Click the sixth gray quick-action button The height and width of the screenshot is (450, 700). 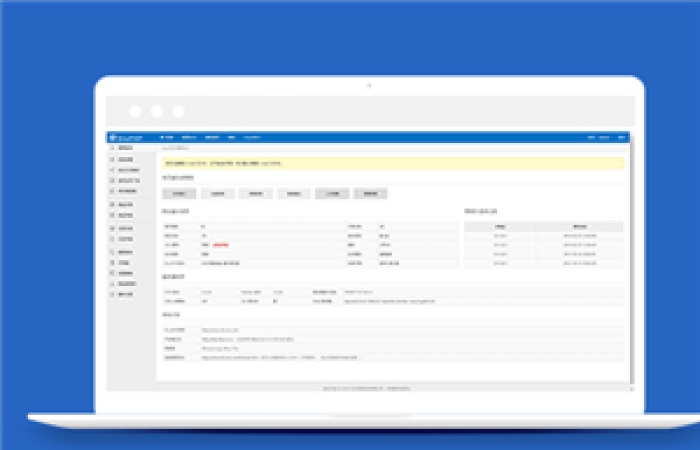click(x=371, y=194)
